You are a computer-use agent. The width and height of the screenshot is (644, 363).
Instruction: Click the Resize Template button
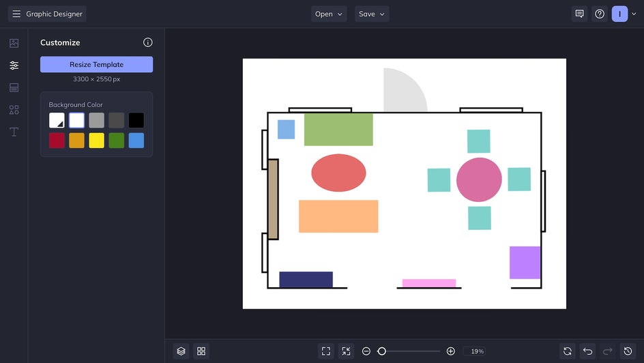point(96,64)
